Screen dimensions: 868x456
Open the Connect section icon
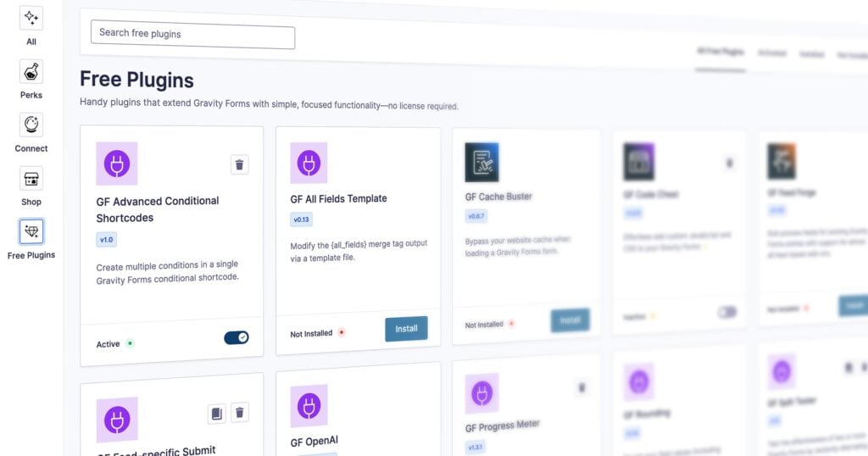(31, 125)
